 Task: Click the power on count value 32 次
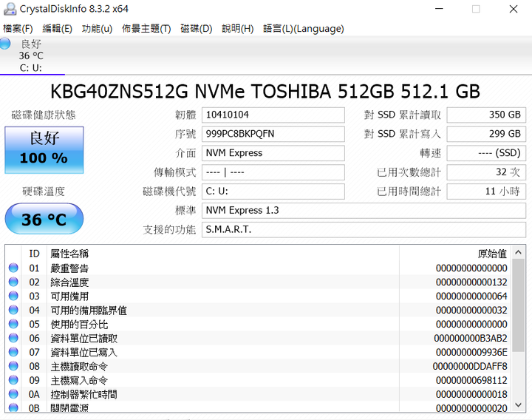[486, 172]
